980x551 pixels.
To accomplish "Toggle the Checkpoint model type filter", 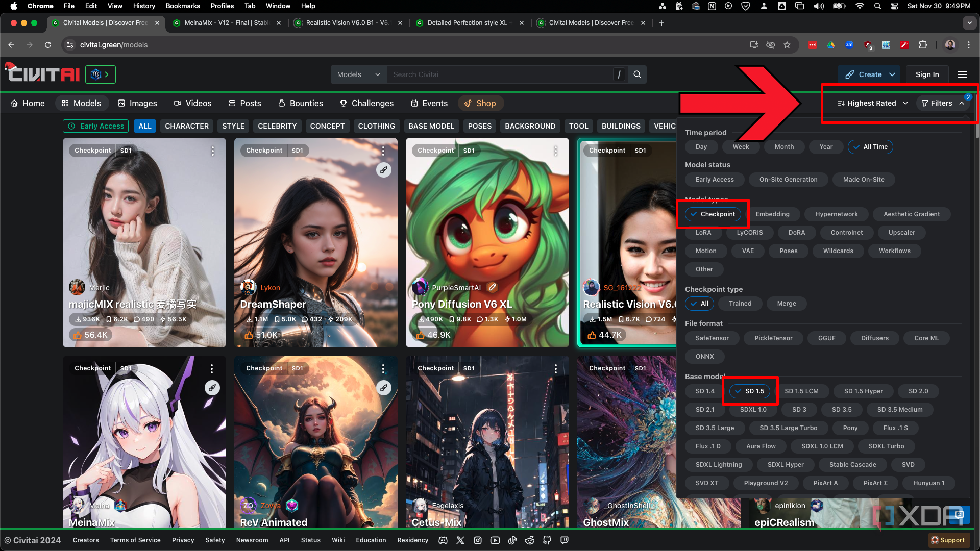I will [x=713, y=214].
